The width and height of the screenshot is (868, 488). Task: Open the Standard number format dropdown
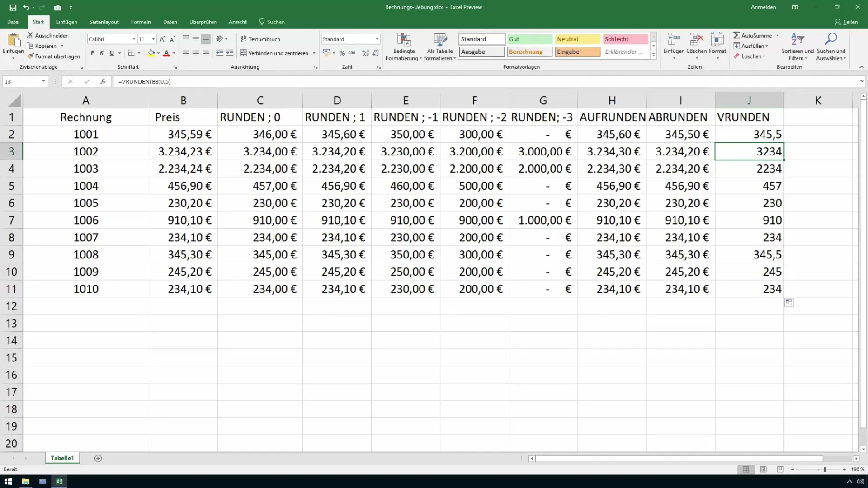377,39
